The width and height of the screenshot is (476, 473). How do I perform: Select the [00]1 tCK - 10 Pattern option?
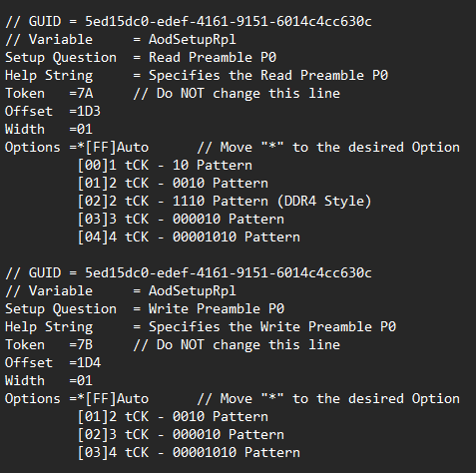pyautogui.click(x=165, y=166)
